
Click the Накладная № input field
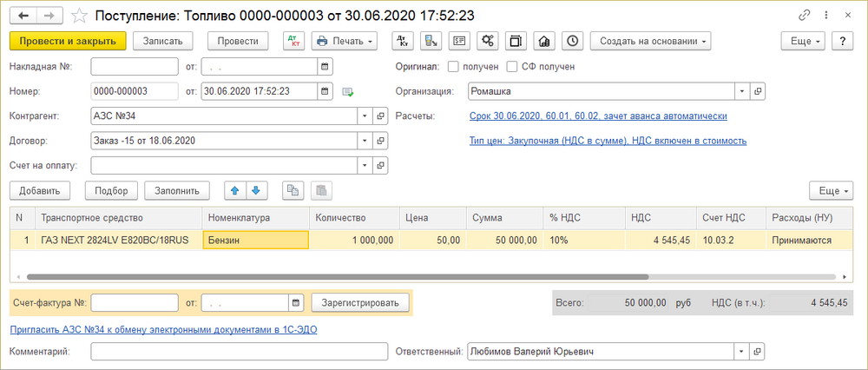pyautogui.click(x=135, y=67)
